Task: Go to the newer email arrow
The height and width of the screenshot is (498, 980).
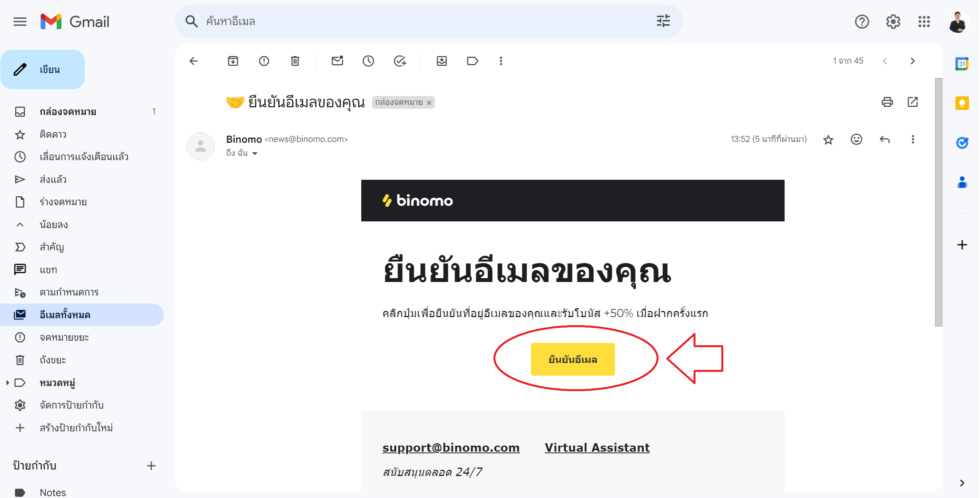Action: [x=885, y=61]
